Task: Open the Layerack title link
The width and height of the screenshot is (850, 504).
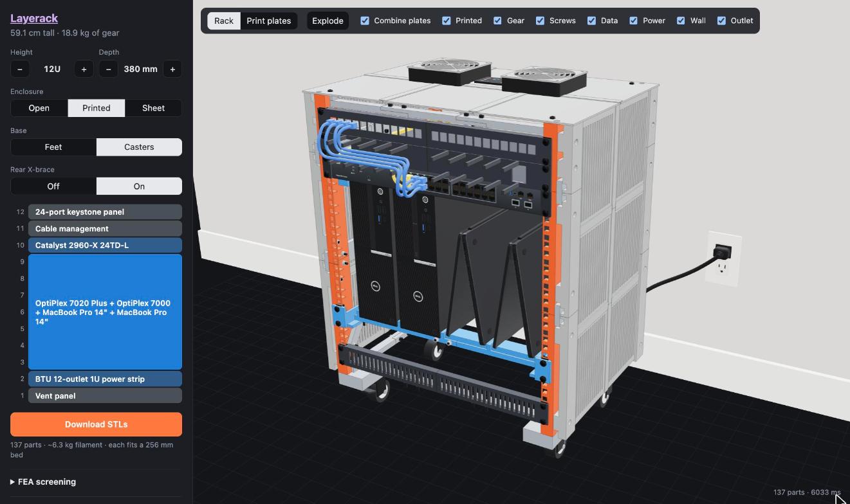Action: point(34,18)
